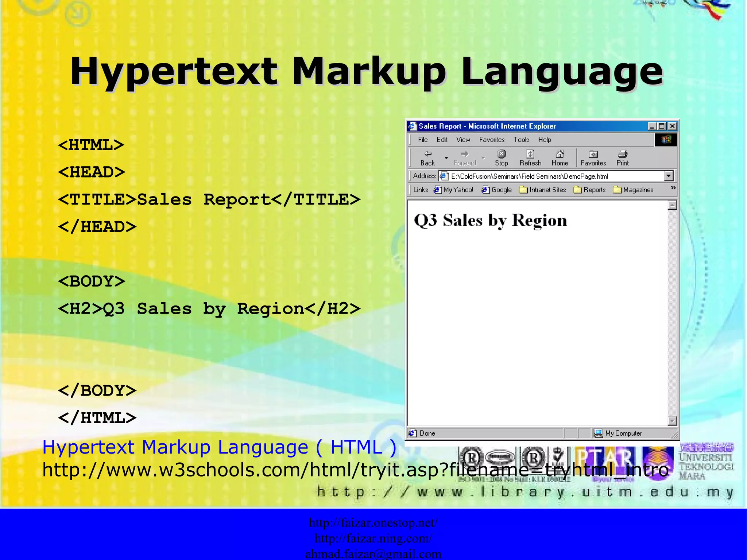
Task: Click the closing </HTML> tag line
Action: [97, 418]
